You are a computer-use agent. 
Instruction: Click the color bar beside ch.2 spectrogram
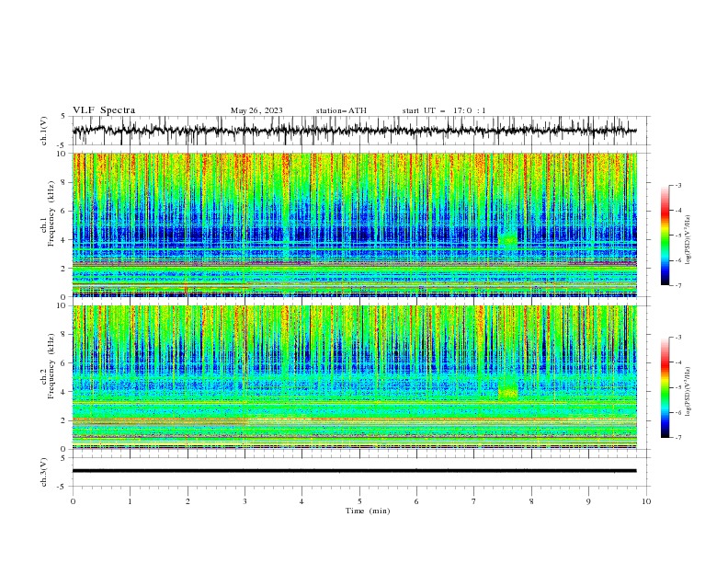[x=665, y=387]
